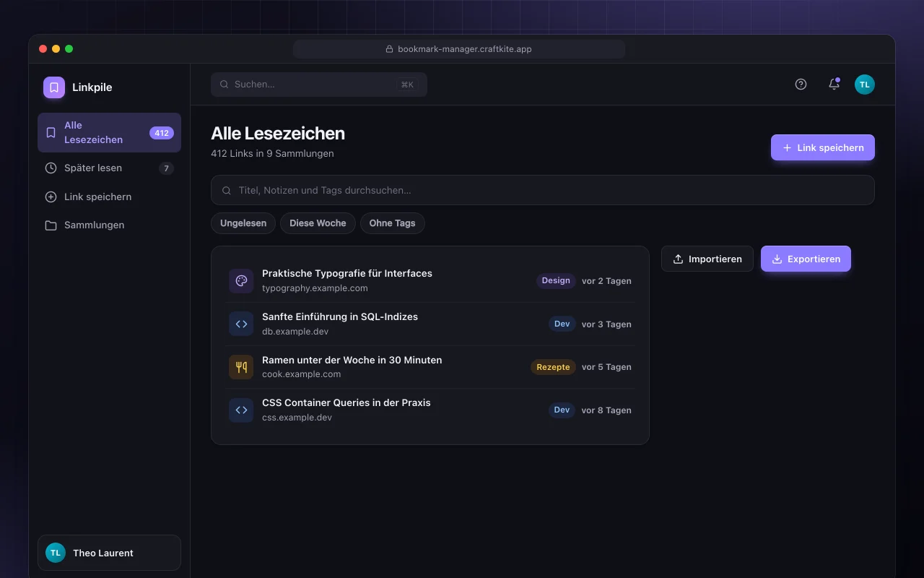Click the css.example.dev domain text
The height and width of the screenshot is (578, 924).
click(297, 418)
